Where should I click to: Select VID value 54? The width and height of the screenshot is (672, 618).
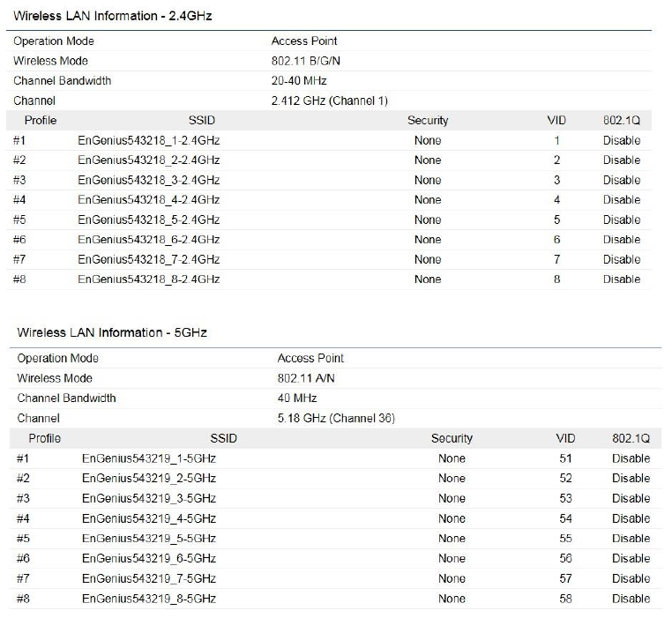[x=565, y=518]
